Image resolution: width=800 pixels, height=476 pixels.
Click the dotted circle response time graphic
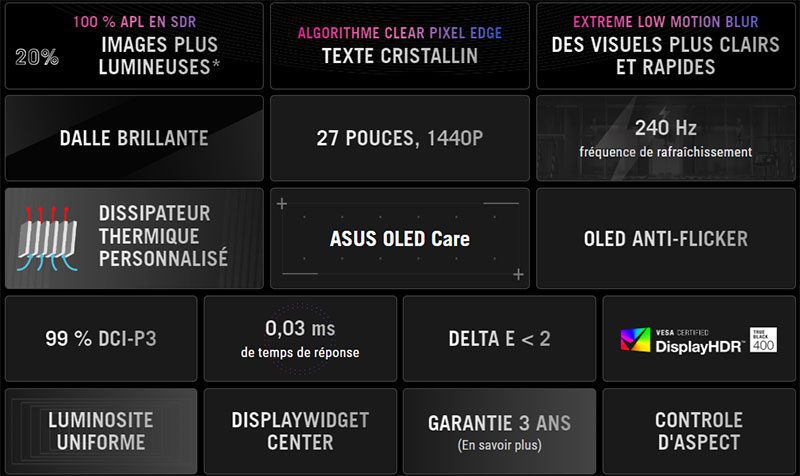coord(300,338)
